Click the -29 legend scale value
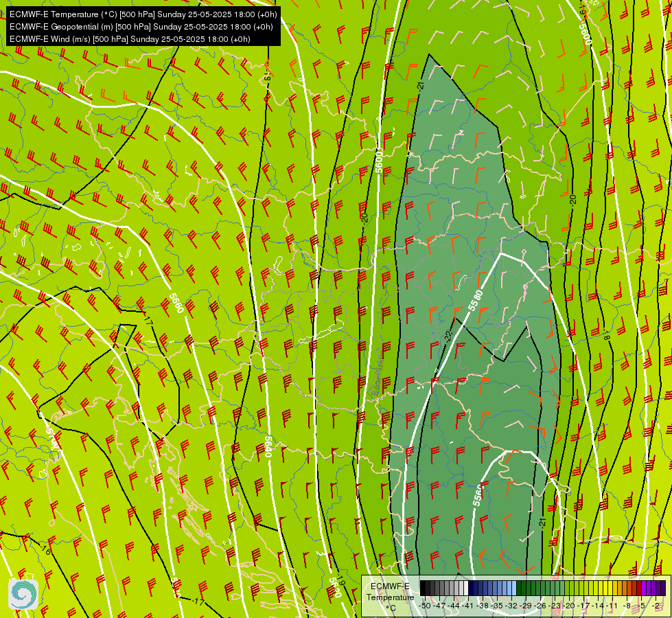This screenshot has width=672, height=618. (525, 606)
